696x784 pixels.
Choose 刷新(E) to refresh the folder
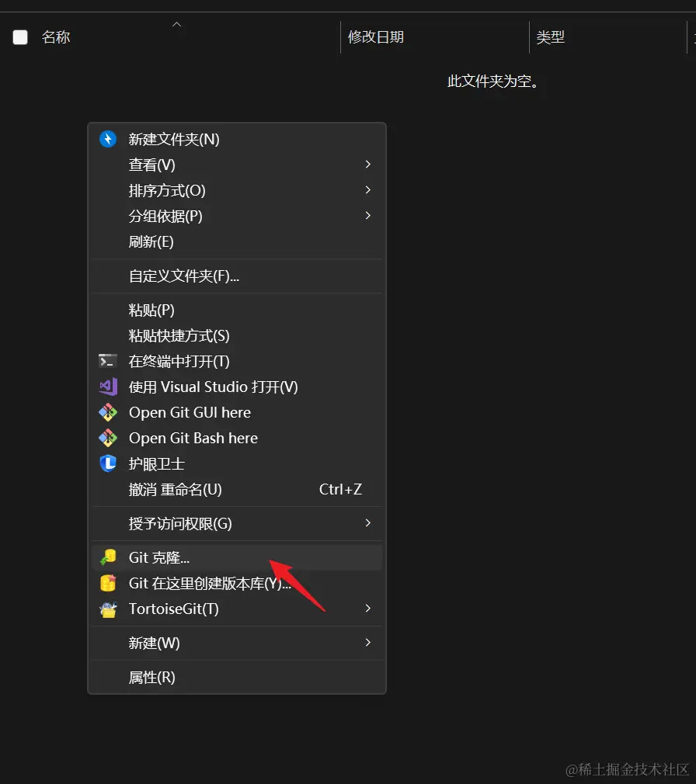point(237,241)
